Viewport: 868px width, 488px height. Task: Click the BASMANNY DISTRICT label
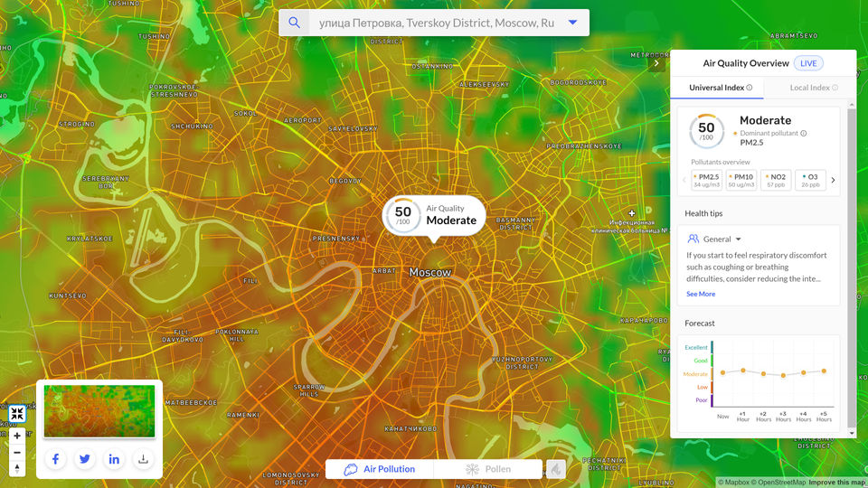click(x=515, y=223)
